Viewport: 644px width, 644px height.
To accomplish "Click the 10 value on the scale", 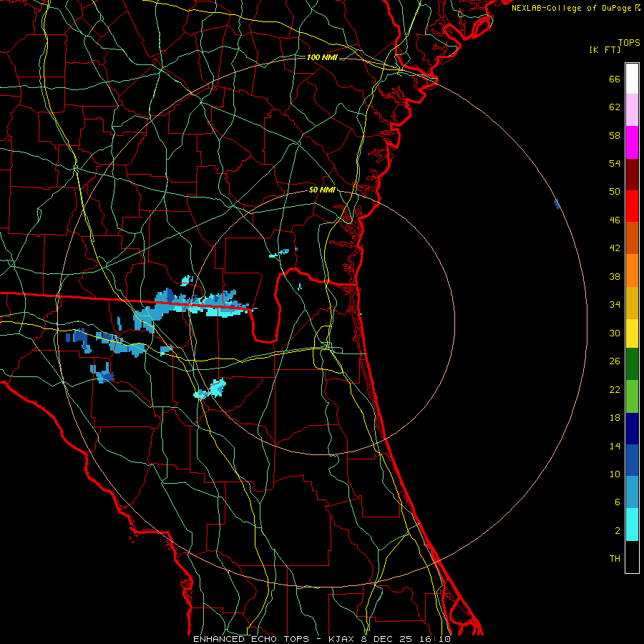I will (615, 474).
